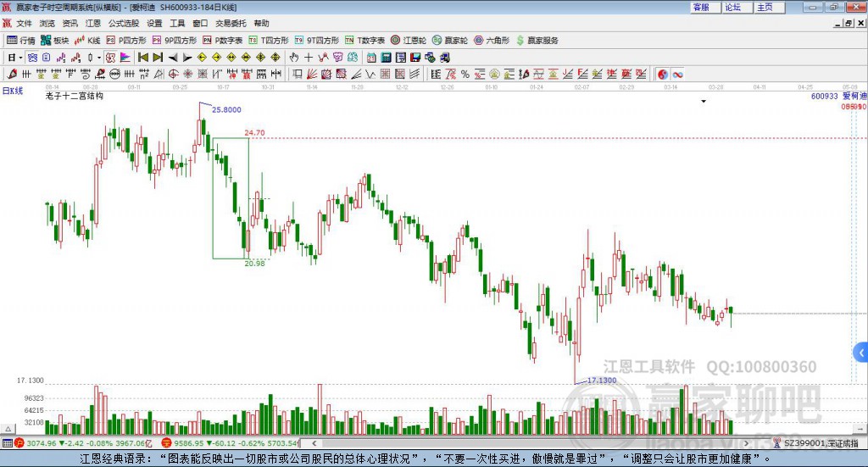Click the 老子十二宫结构 indicator label
Viewport: 868px width, 467px height.
pyautogui.click(x=75, y=97)
